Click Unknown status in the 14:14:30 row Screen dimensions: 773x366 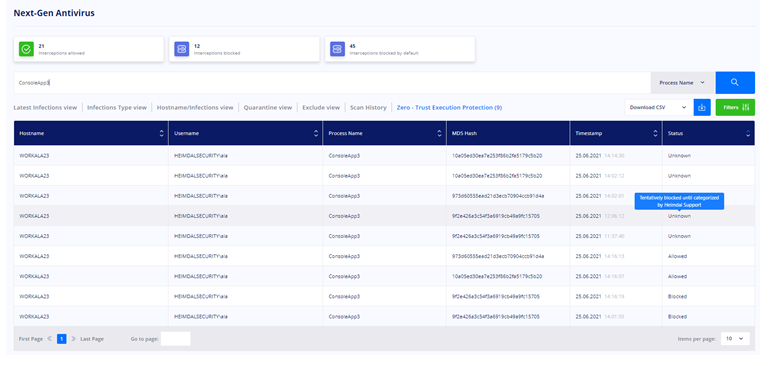pyautogui.click(x=679, y=155)
